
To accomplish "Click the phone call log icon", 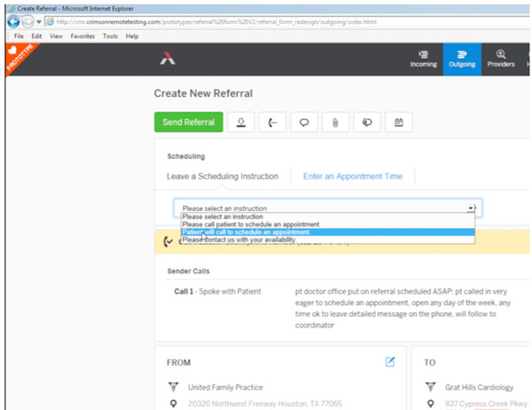I will click(x=271, y=123).
